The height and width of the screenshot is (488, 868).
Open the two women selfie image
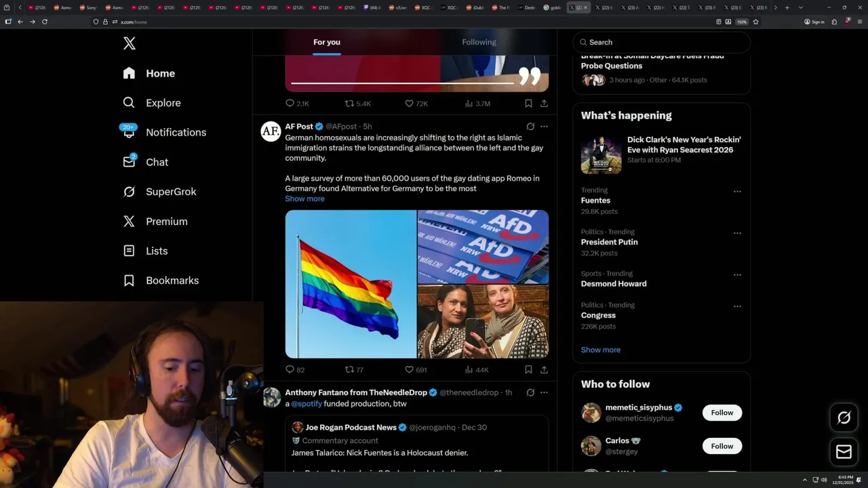tap(483, 321)
